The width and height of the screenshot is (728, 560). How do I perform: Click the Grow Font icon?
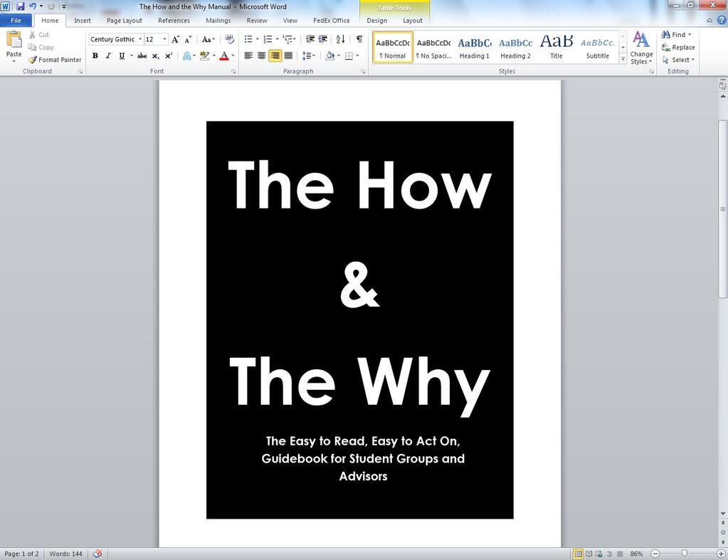(x=176, y=39)
